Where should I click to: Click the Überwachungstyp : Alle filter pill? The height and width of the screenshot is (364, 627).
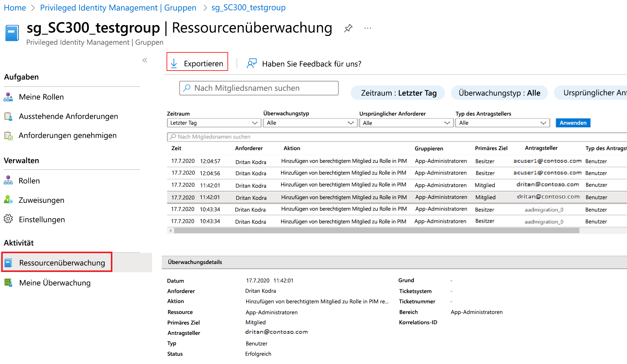point(499,93)
